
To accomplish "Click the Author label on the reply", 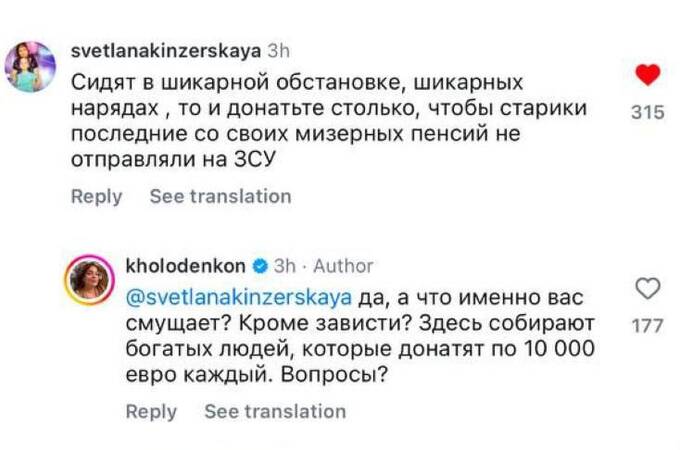I will [x=343, y=266].
